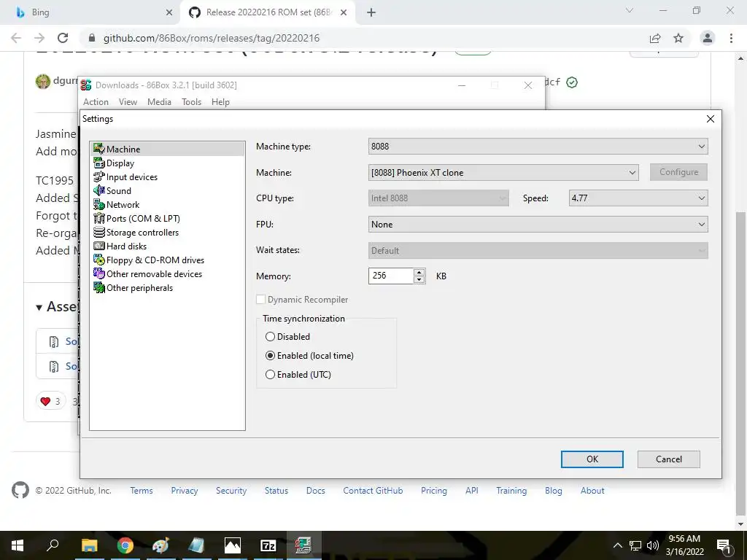Open the Network settings icon
The height and width of the screenshot is (560, 747).
tap(99, 204)
